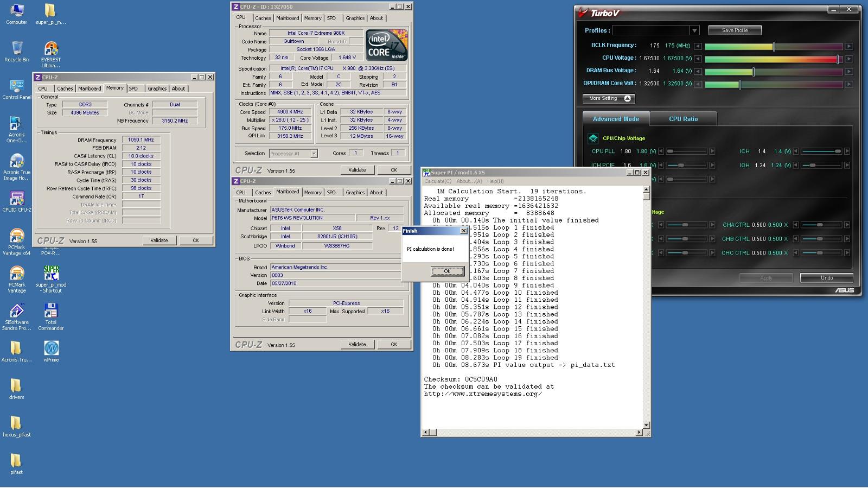Click OK in the CPU-Z Mainboard window
Screen dimensions: 868x488
pyautogui.click(x=393, y=344)
